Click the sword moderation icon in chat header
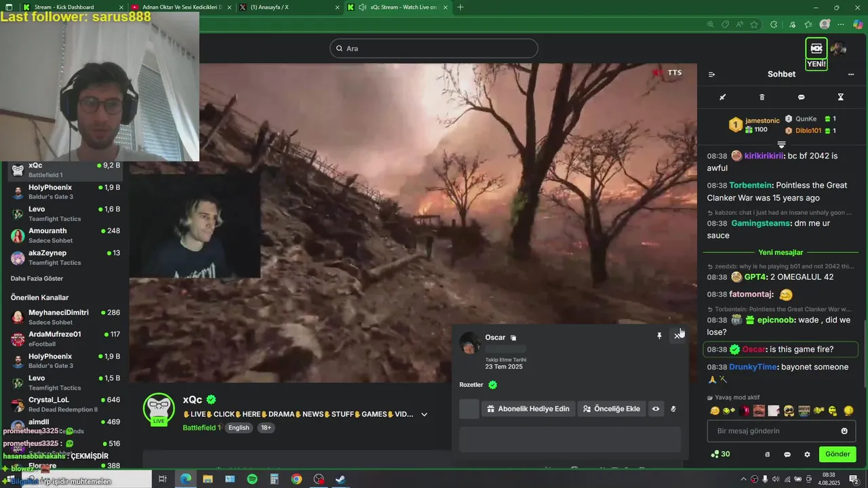This screenshot has width=868, height=488. tap(723, 97)
